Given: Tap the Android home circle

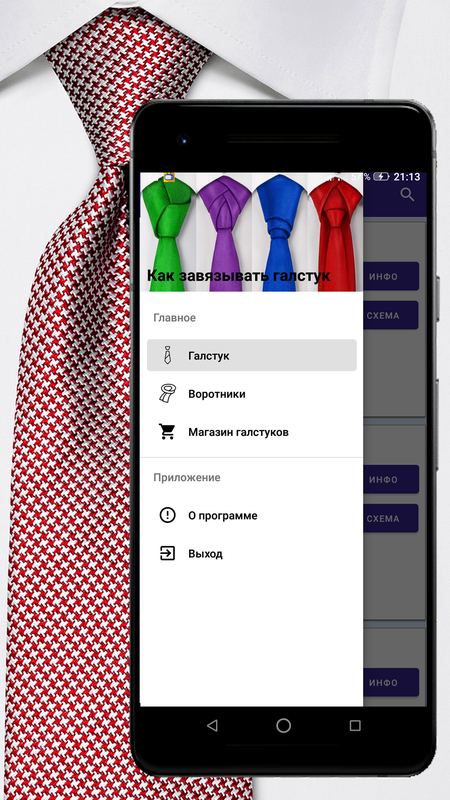Looking at the screenshot, I should pos(284,726).
